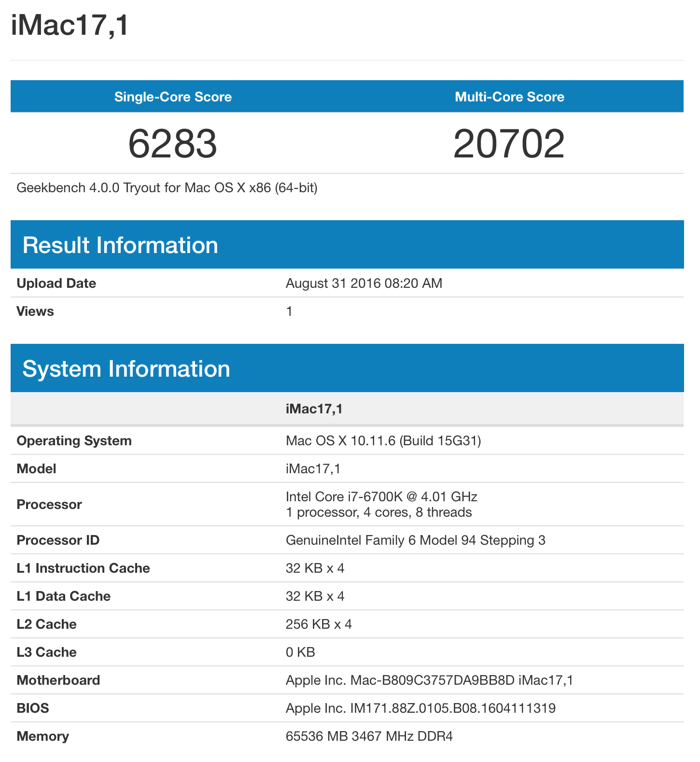Screen dimensions: 700x762
Task: Select the Model value iMac17,1
Action: point(313,468)
